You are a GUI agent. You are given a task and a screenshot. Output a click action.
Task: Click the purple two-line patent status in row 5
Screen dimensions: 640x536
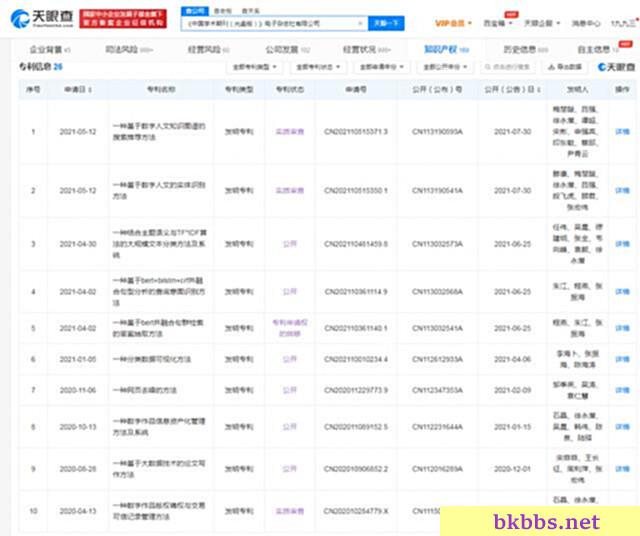coord(290,328)
